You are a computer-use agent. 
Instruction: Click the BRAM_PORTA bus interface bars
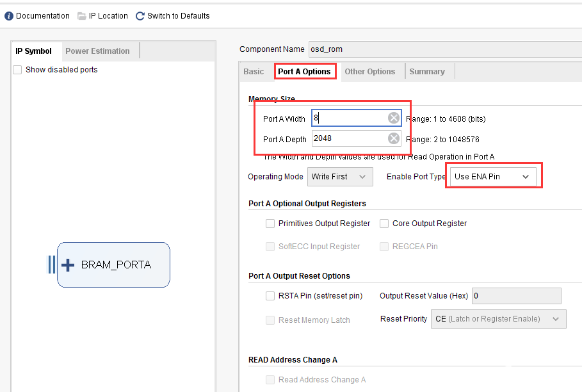[52, 265]
